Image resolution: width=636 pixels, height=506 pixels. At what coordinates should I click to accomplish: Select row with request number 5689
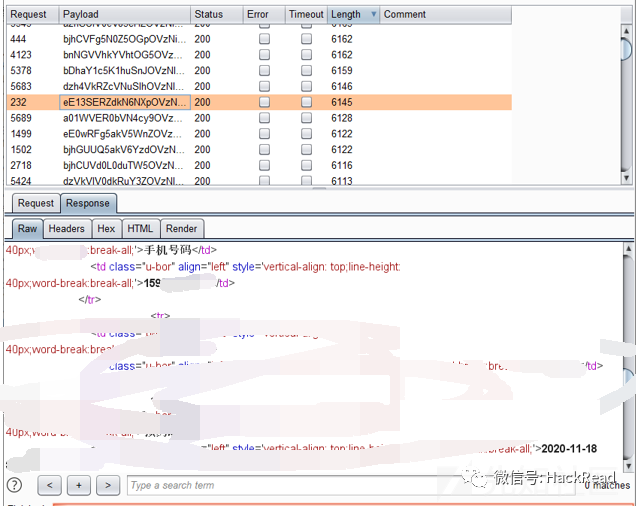[259, 118]
